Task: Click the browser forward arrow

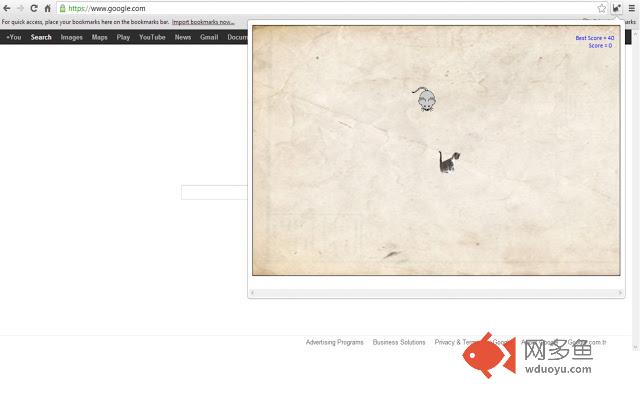Action: tap(20, 8)
